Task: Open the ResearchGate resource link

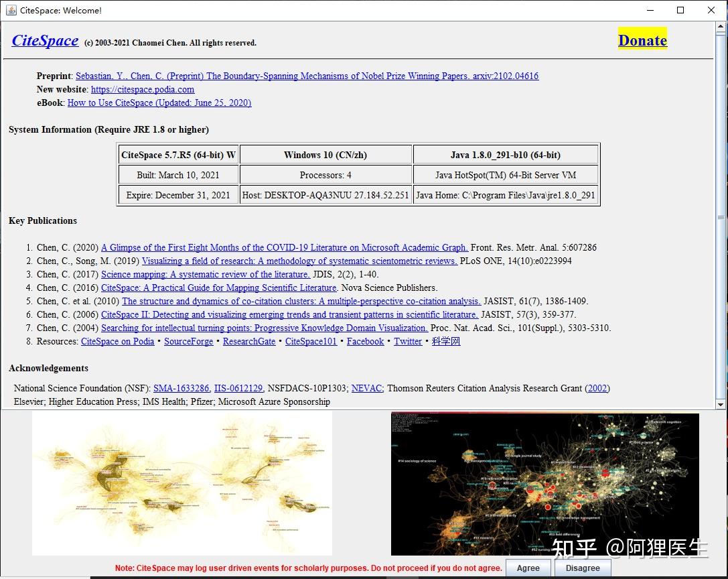Action: (249, 342)
